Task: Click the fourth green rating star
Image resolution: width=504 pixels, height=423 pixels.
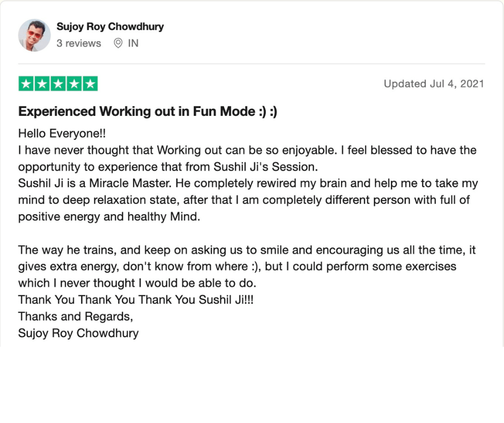Action: point(74,84)
